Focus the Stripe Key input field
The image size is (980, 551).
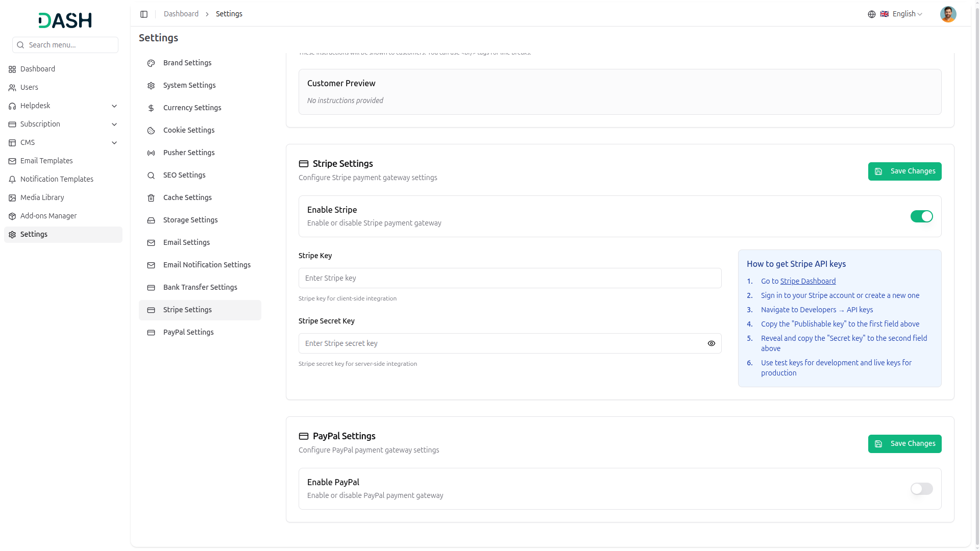pos(509,278)
